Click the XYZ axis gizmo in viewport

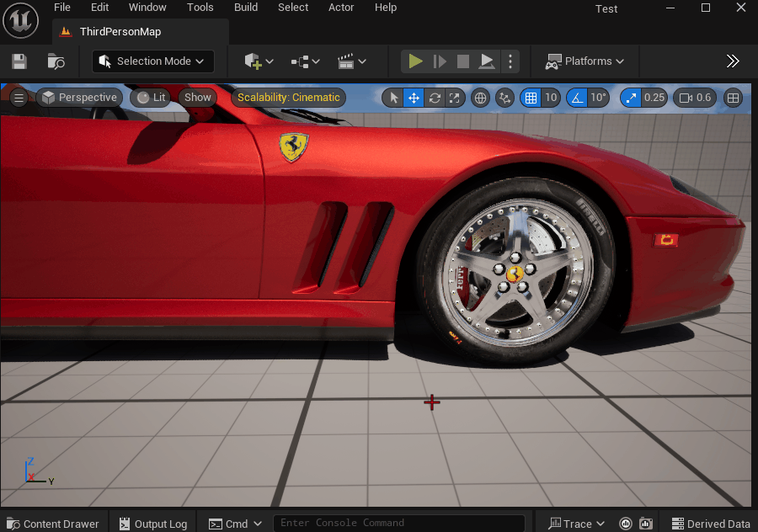(x=38, y=471)
